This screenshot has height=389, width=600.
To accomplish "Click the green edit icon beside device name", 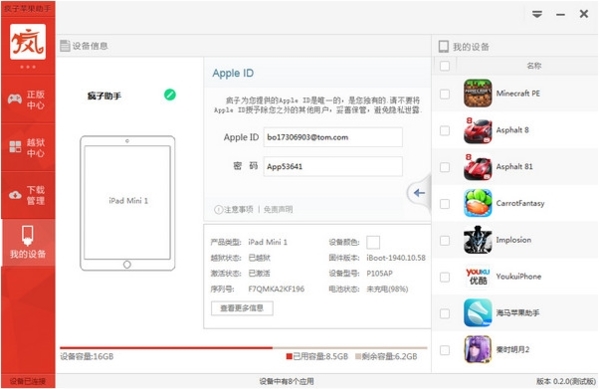I will 170,94.
